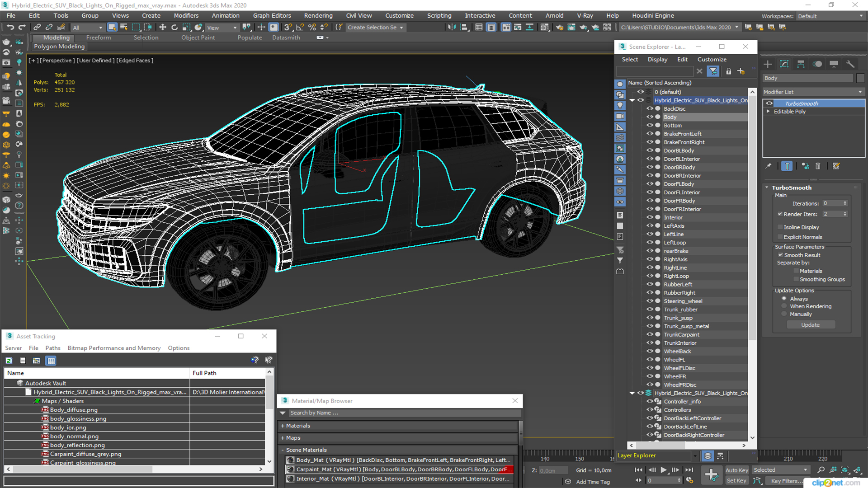The width and height of the screenshot is (868, 488).
Task: Switch to the Motion command panel tab
Action: [817, 64]
